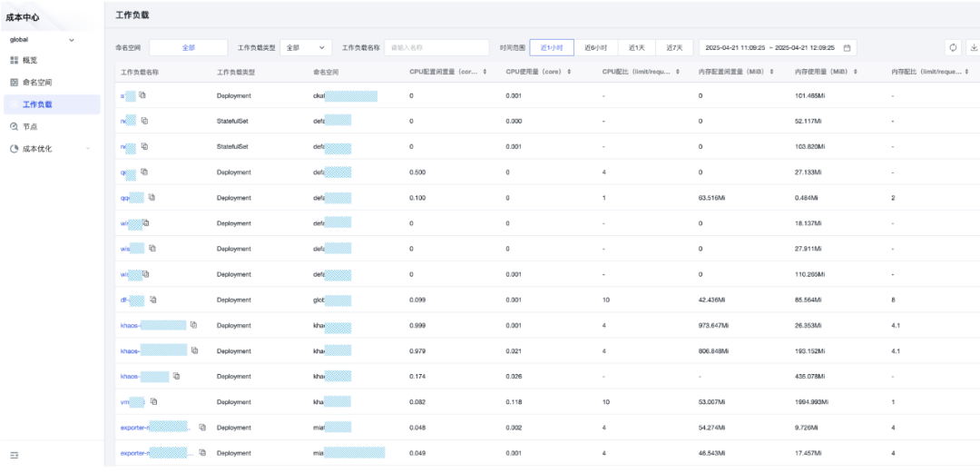Open khaos workload link in 806.848Mi row
Image resolution: width=980 pixels, height=473 pixels.
coord(153,351)
